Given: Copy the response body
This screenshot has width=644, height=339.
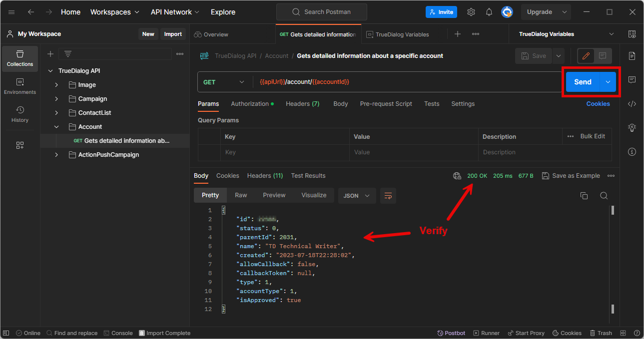Looking at the screenshot, I should (x=584, y=196).
